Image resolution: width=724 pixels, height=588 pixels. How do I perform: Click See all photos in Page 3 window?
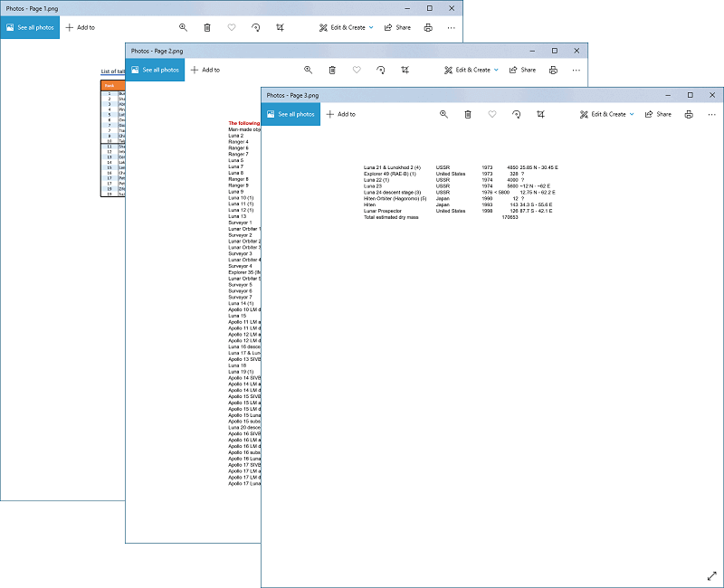pyautogui.click(x=291, y=114)
